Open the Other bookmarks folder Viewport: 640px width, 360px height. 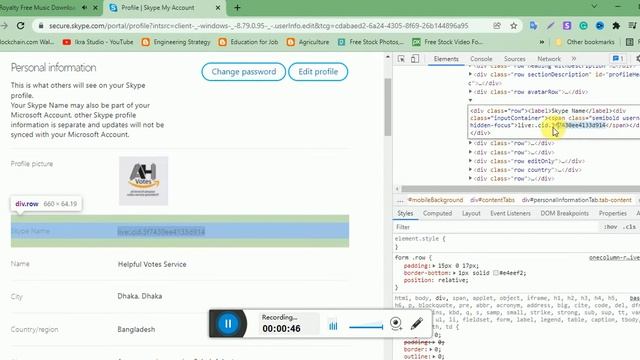585,42
